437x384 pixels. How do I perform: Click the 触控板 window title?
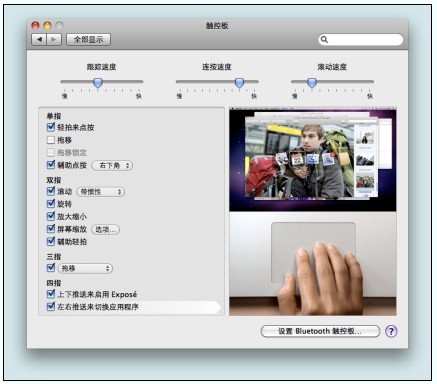(x=217, y=25)
